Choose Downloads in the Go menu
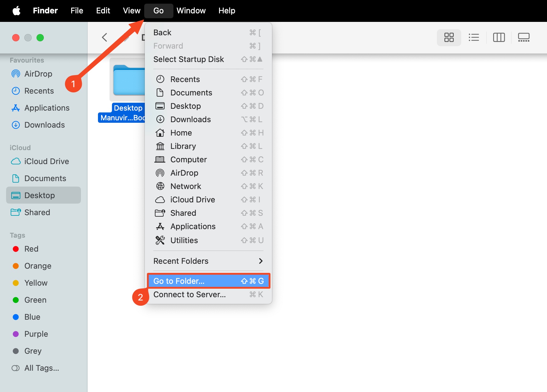Image resolution: width=547 pixels, height=392 pixels. point(208,119)
